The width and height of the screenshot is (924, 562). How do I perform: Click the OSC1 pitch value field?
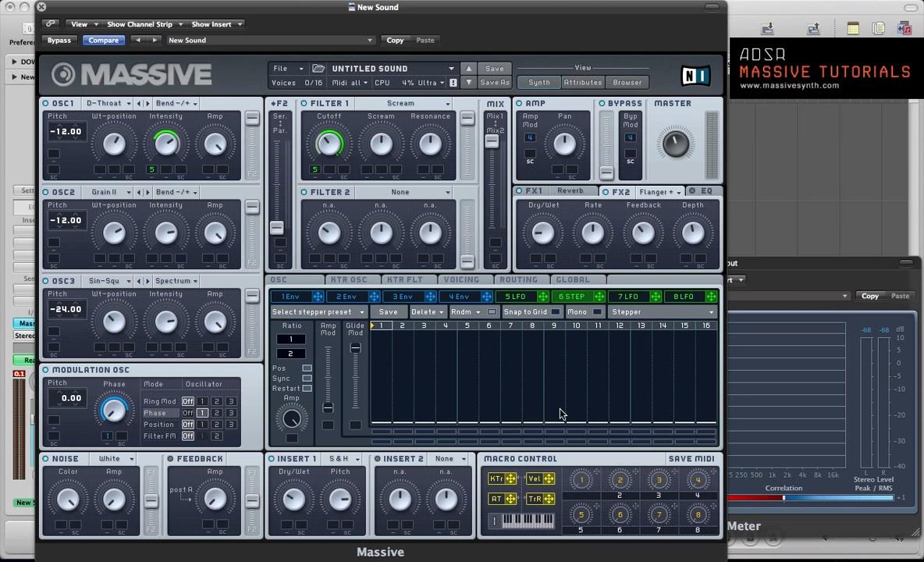click(66, 131)
